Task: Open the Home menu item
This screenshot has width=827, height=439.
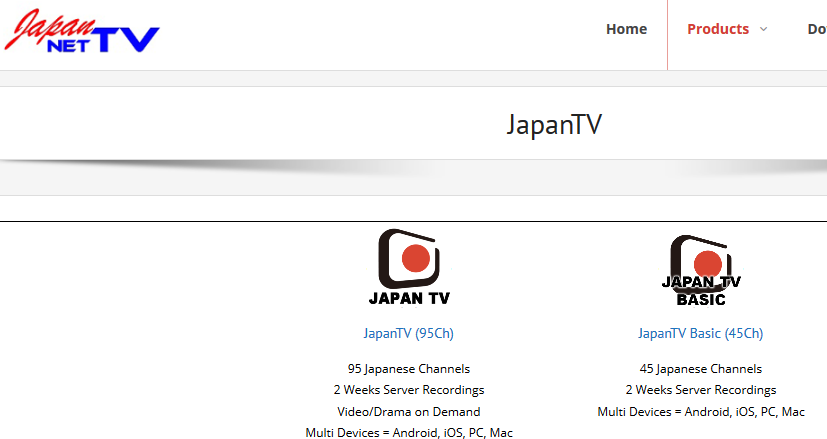Action: [626, 29]
